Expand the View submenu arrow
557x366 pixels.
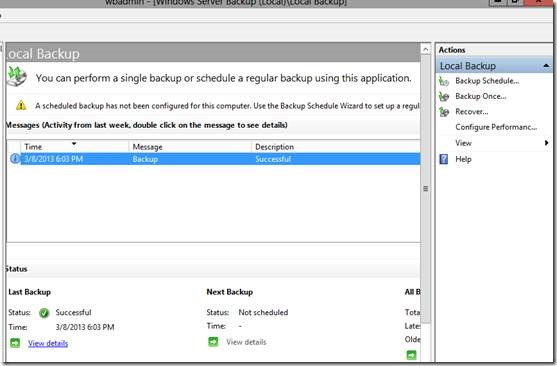coord(546,143)
